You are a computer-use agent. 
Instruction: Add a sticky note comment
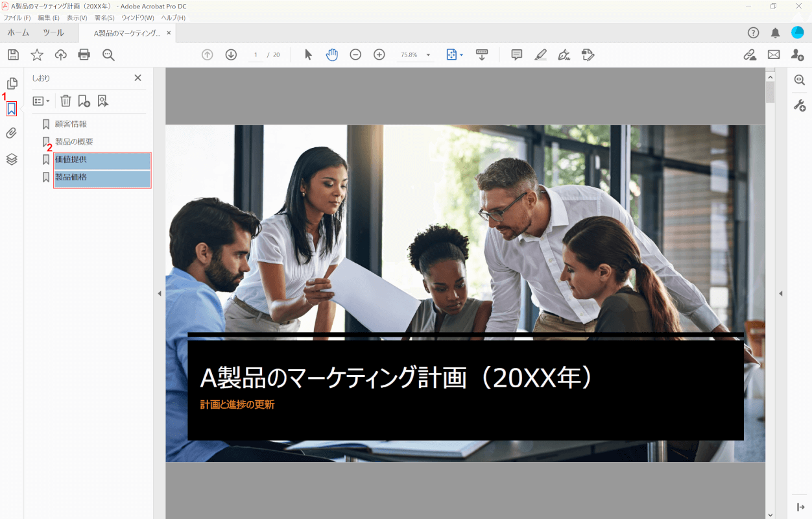tap(517, 55)
